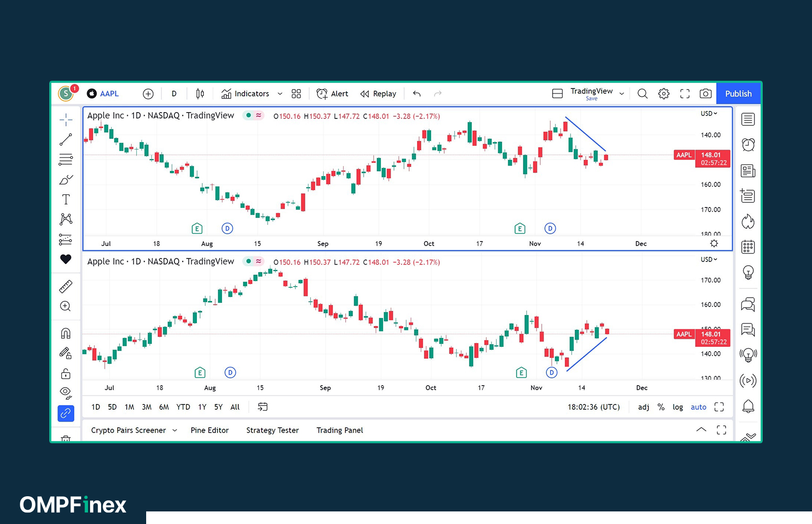This screenshot has width=812, height=524.
Task: Activate the zoom in tool
Action: [66, 306]
